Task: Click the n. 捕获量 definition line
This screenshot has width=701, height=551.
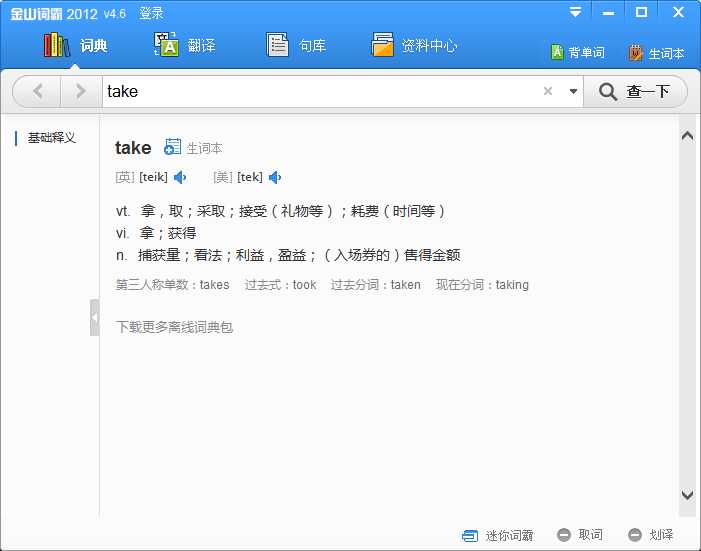Action: (288, 255)
